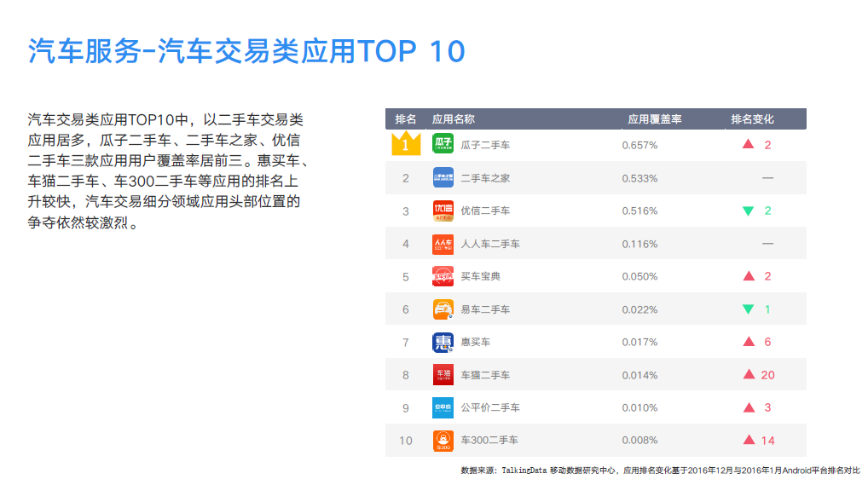Click rank change number 14 for 车300二手车
The height and width of the screenshot is (479, 868).
pyautogui.click(x=767, y=441)
